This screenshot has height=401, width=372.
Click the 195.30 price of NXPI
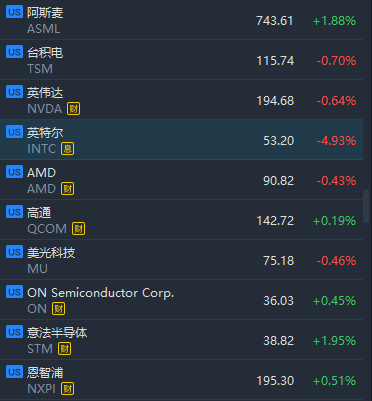tap(275, 381)
